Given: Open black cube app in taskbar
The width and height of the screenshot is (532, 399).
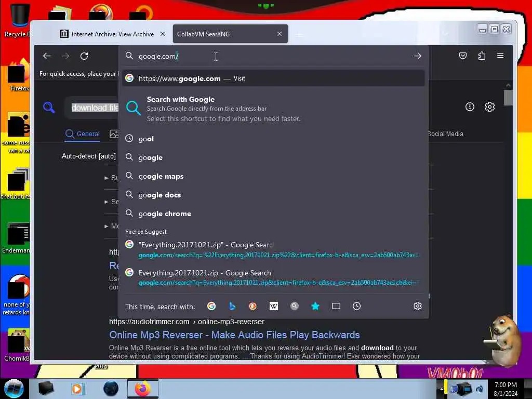Looking at the screenshot, I should pos(46,389).
